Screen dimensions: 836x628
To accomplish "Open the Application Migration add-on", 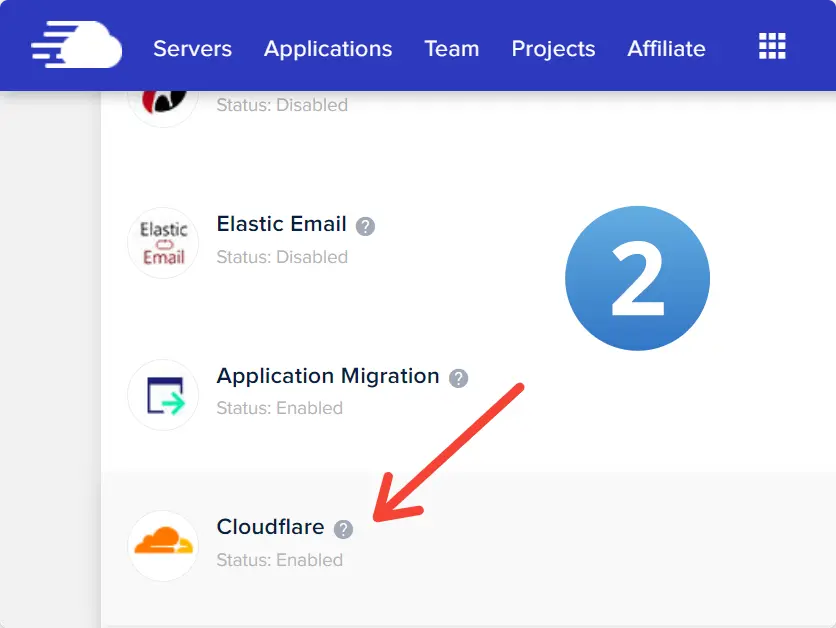I will (328, 376).
